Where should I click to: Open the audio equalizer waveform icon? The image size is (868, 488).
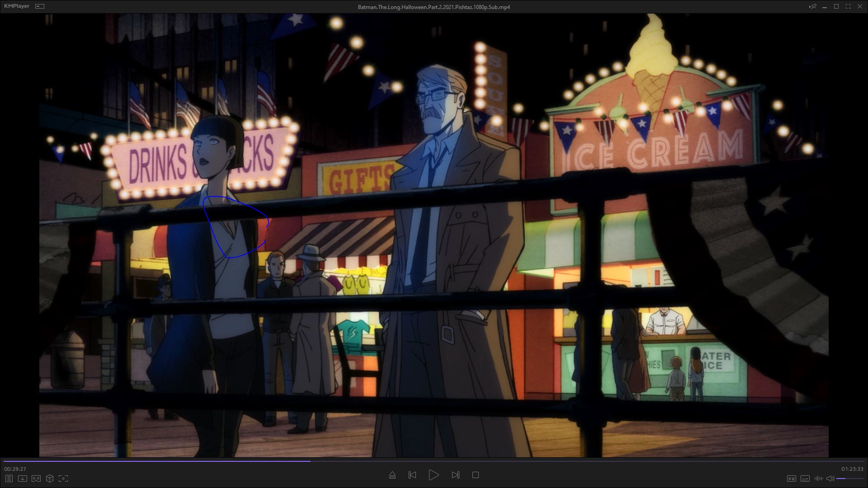818,479
